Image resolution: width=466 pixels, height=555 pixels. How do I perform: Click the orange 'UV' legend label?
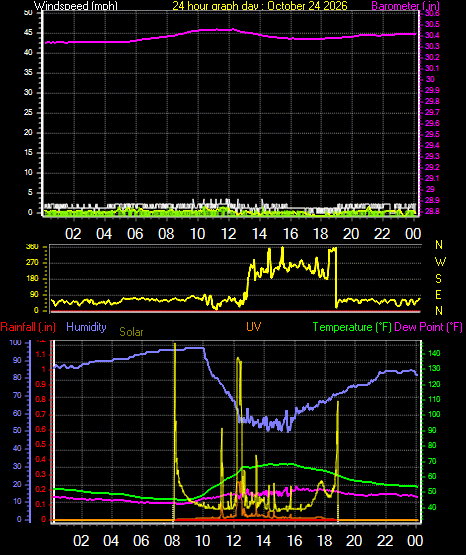pos(254,326)
